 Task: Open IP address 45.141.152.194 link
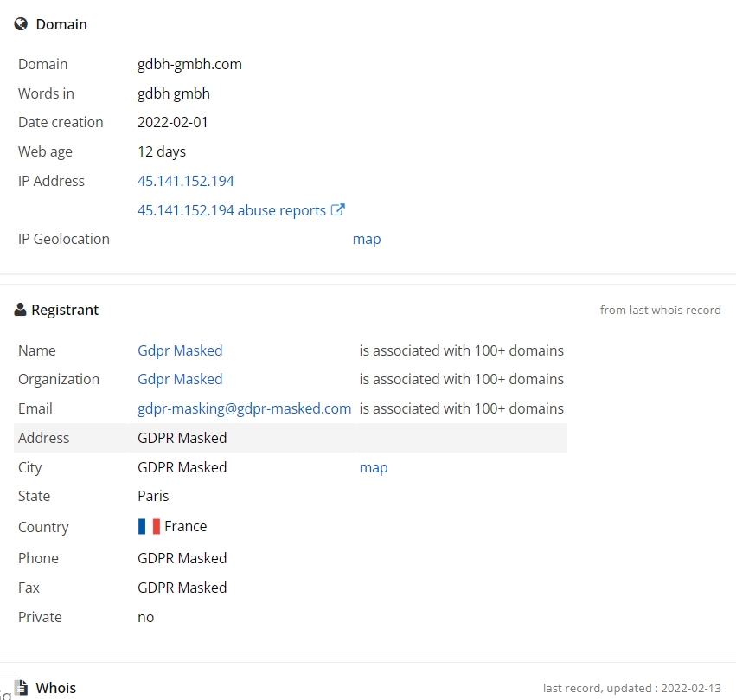click(185, 181)
